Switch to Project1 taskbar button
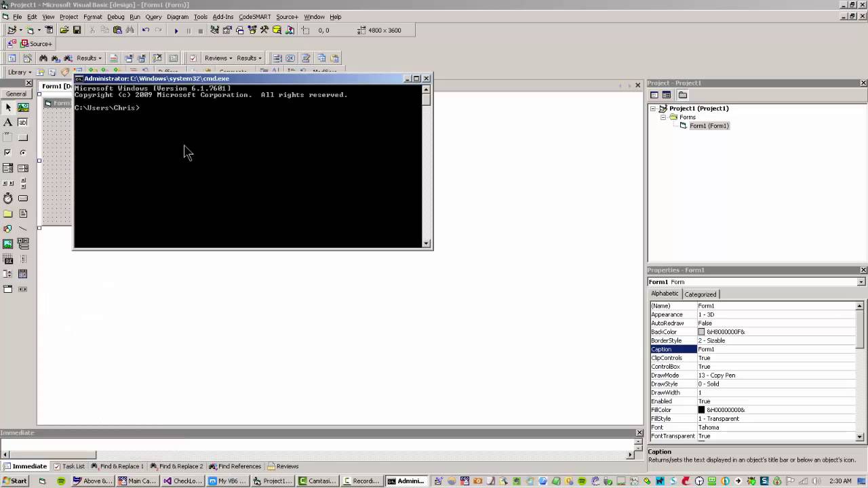The height and width of the screenshot is (488, 868). (x=273, y=481)
